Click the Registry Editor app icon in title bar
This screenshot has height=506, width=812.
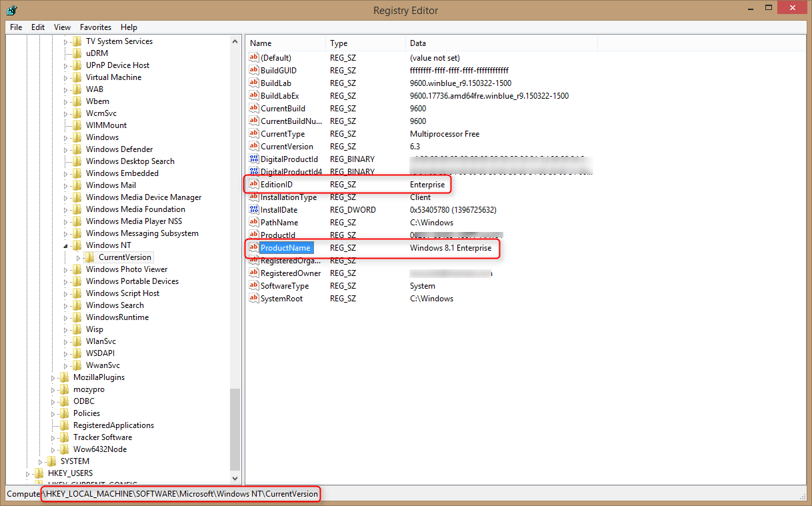12,10
